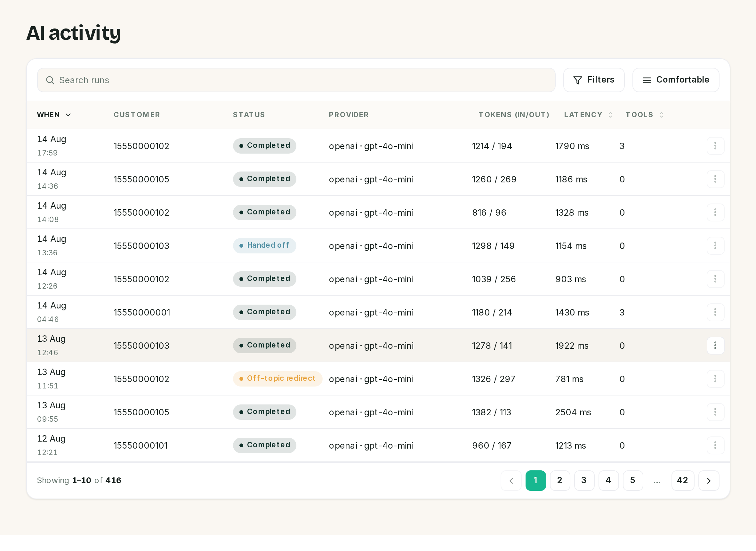Click the Off-topic redirect status badge
Viewport: 756px width, 551px height.
point(277,379)
